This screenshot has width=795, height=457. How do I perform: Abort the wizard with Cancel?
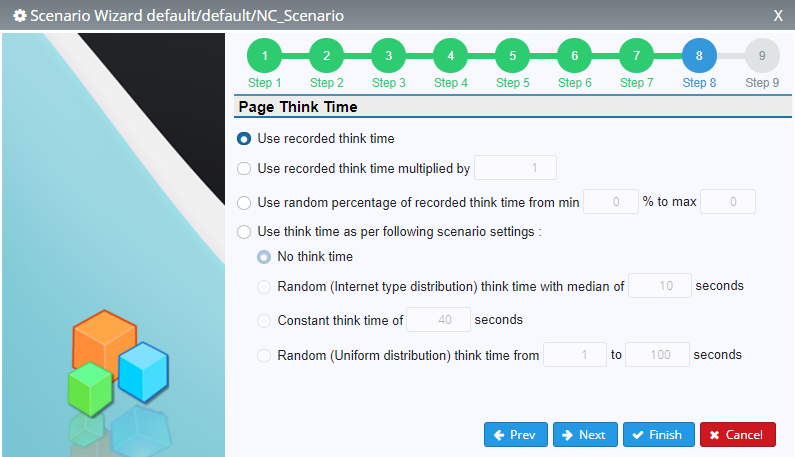(738, 435)
